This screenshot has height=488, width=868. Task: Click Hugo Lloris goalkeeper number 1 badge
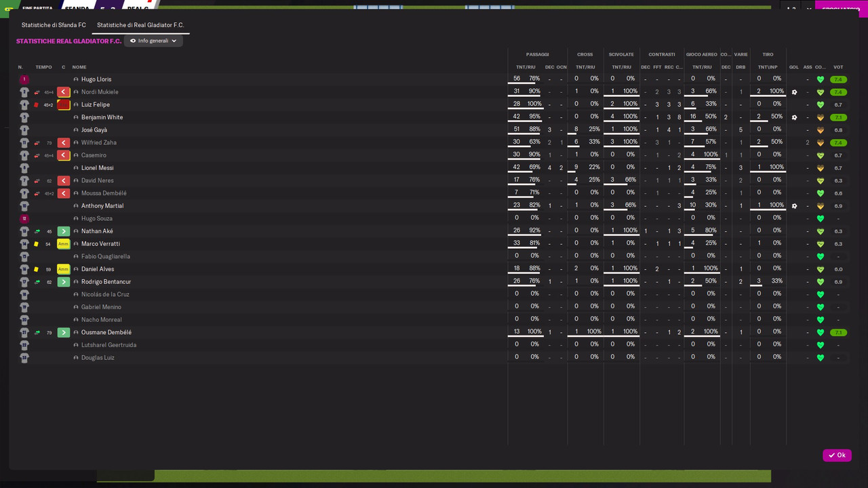tap(24, 79)
